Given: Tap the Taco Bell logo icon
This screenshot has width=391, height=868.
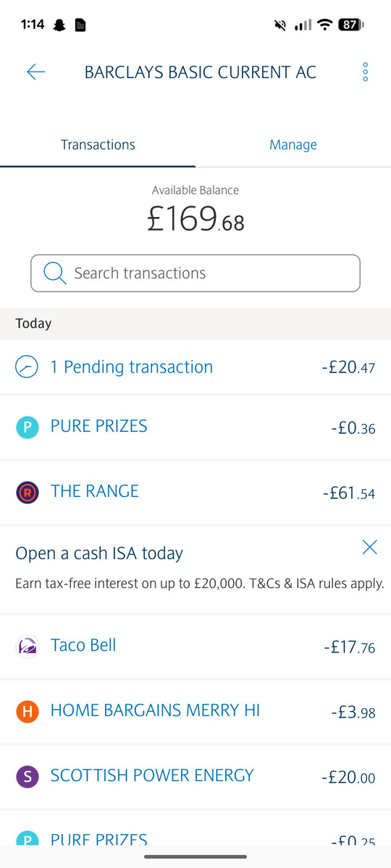Looking at the screenshot, I should click(27, 646).
